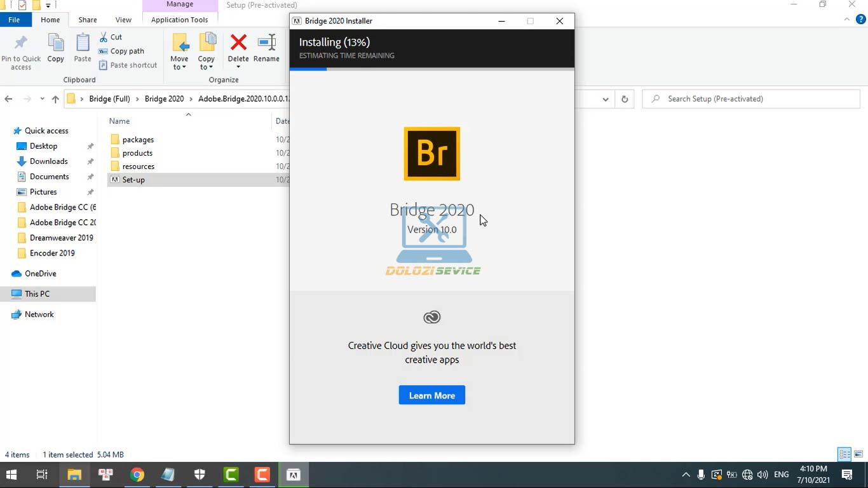Viewport: 868px width, 488px height.
Task: Click Pin to Quick access icon
Action: tap(21, 43)
